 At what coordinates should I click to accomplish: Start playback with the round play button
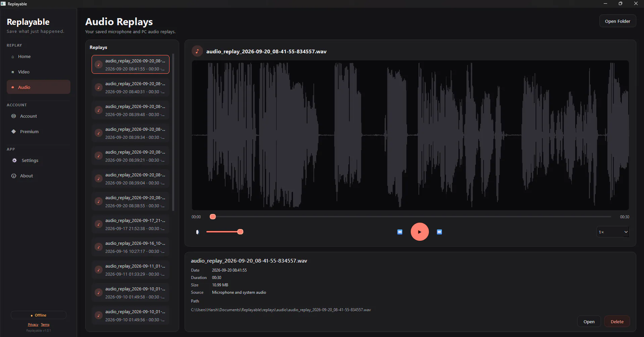coord(419,232)
